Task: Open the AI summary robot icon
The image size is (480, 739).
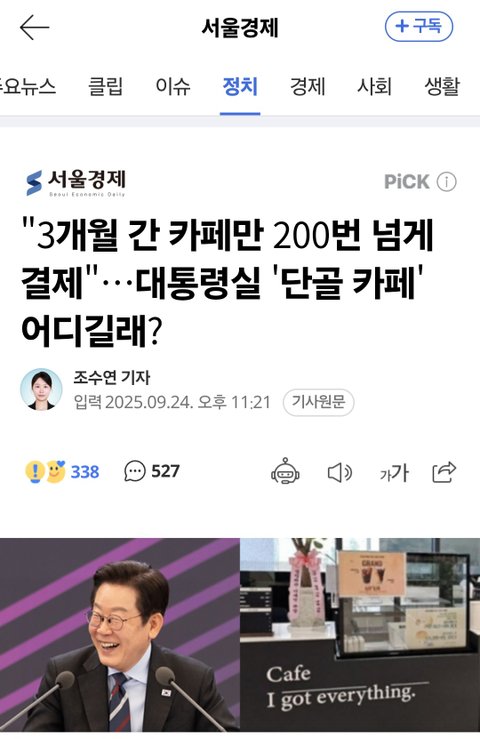Action: pos(285,472)
